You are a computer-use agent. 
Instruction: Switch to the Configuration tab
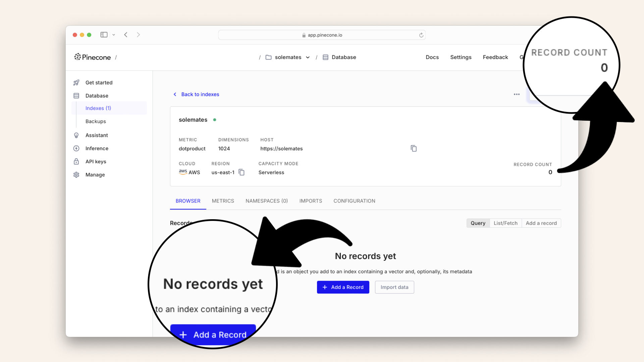coord(354,201)
